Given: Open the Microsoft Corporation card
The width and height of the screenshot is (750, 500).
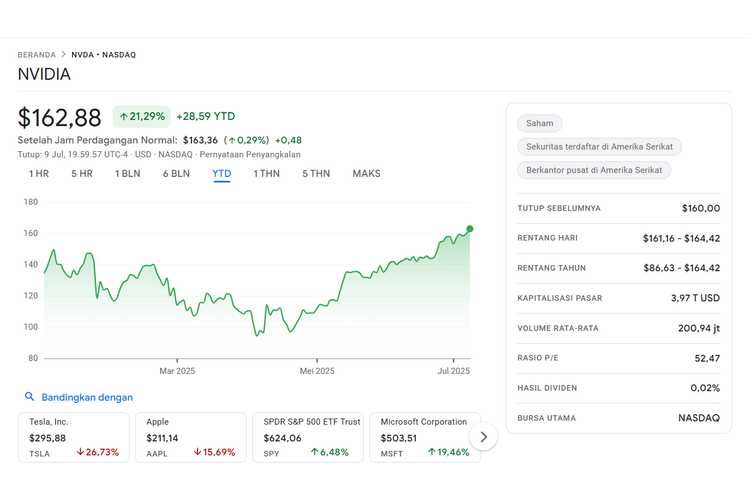Looking at the screenshot, I should pos(425,437).
